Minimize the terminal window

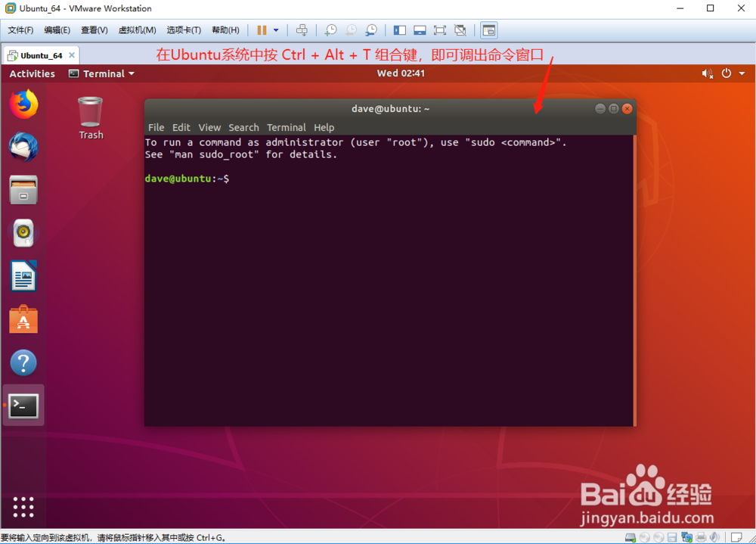coord(600,109)
